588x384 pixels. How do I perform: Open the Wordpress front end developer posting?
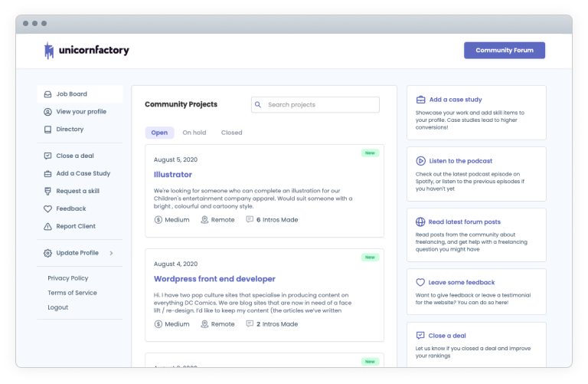[214, 279]
